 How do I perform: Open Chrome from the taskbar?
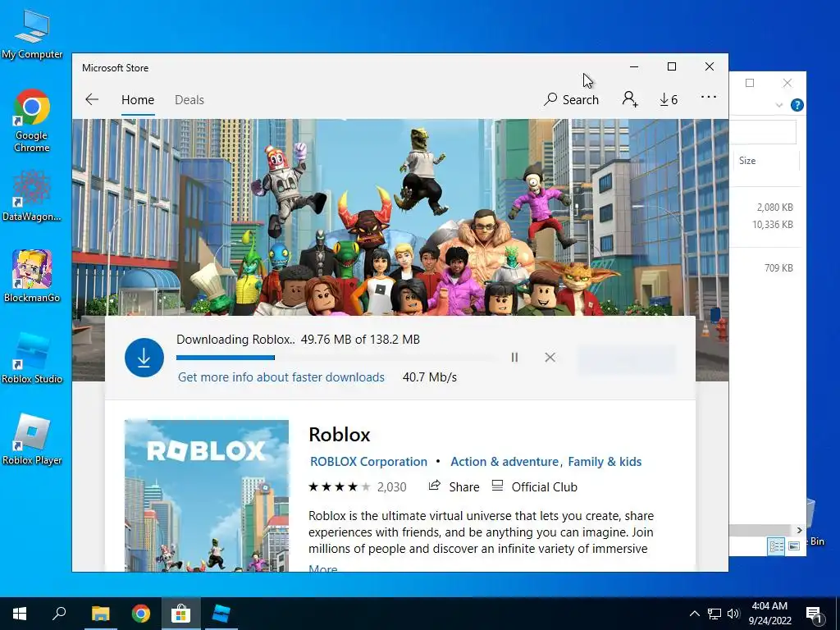141,614
